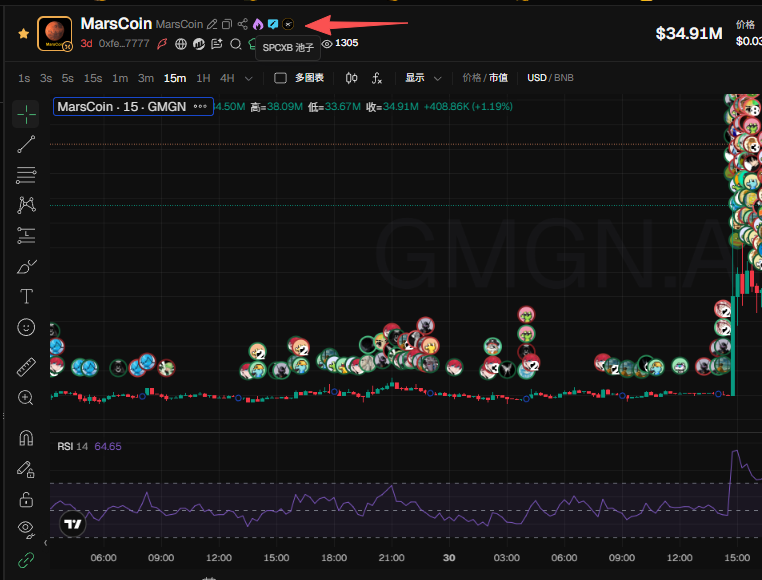Viewport: 762px width, 580px height.
Task: Open the fx indicators menu
Action: [377, 78]
